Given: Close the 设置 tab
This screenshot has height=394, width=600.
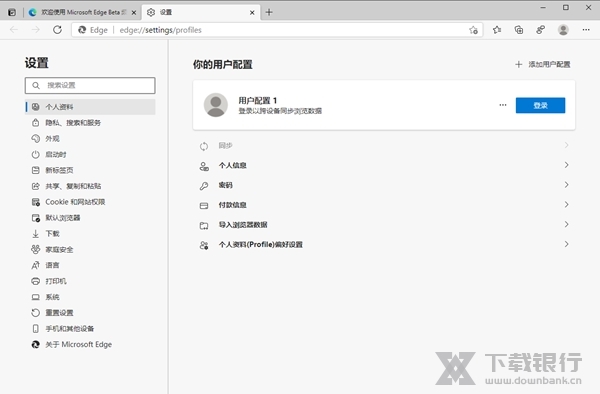Looking at the screenshot, I should 252,13.
